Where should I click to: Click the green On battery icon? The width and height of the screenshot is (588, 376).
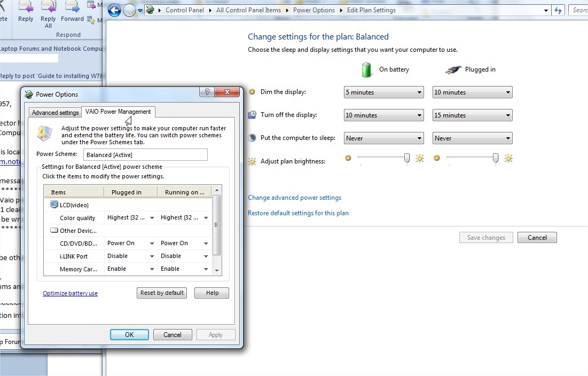pyautogui.click(x=366, y=70)
